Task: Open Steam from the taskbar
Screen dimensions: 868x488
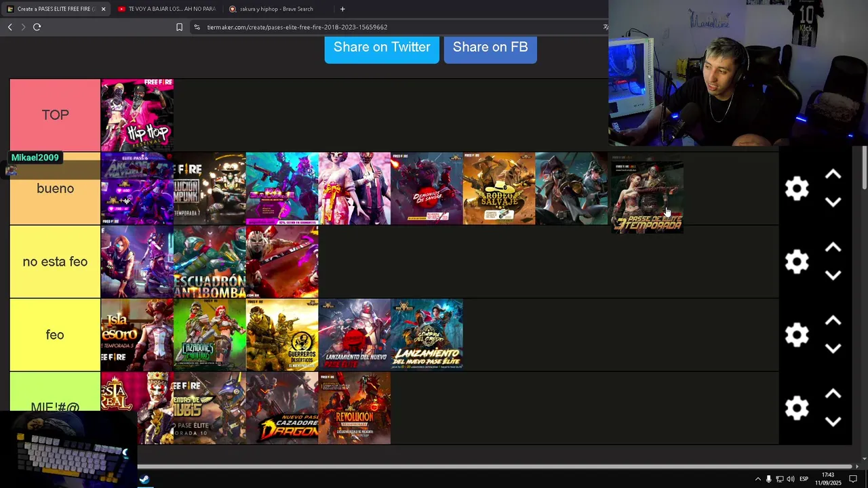Action: click(x=144, y=479)
